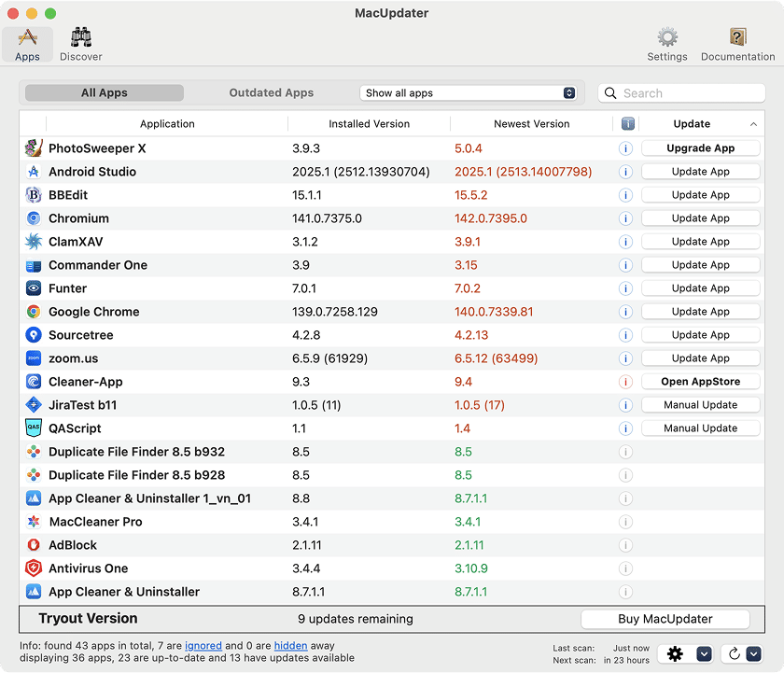Image resolution: width=784 pixels, height=673 pixels.
Task: Switch to the Outdated Apps segment
Action: click(x=272, y=93)
